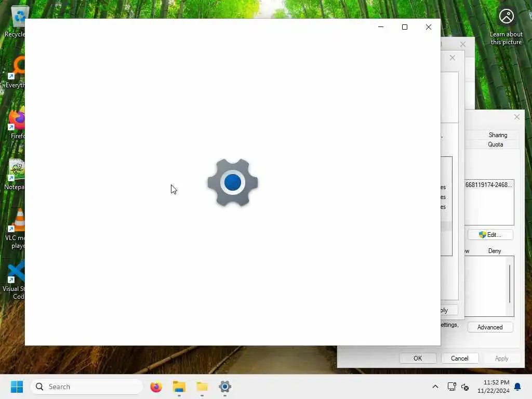Select the VLC media player shortcut

click(x=16, y=229)
